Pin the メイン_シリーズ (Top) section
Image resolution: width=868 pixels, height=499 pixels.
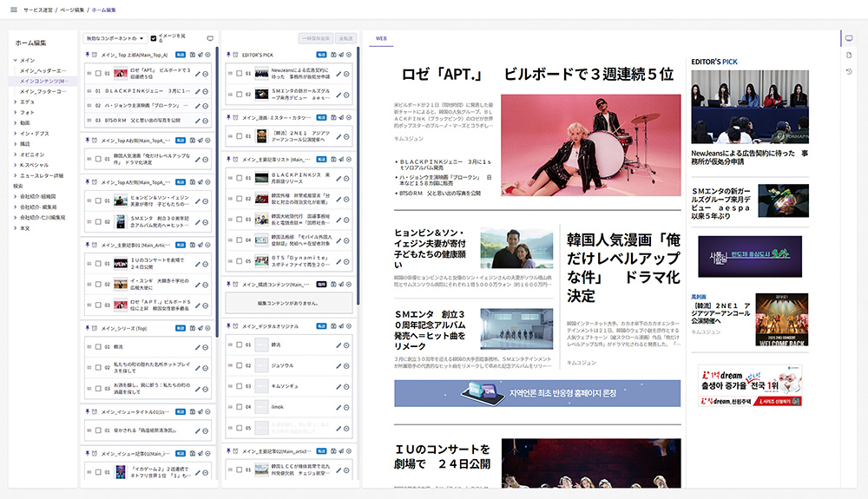pos(88,328)
